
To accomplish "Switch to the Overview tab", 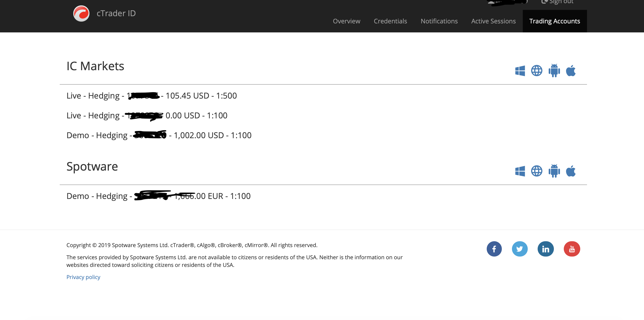I will [x=347, y=21].
